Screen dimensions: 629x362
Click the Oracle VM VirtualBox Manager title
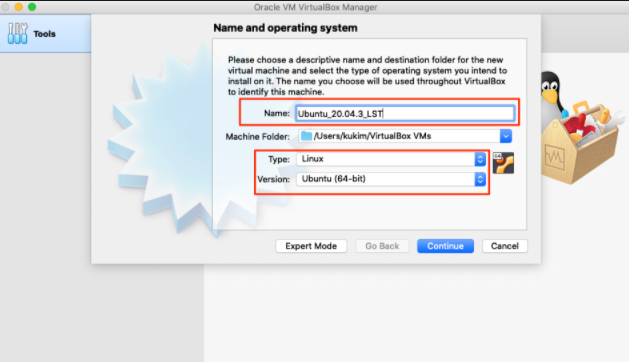click(315, 7)
